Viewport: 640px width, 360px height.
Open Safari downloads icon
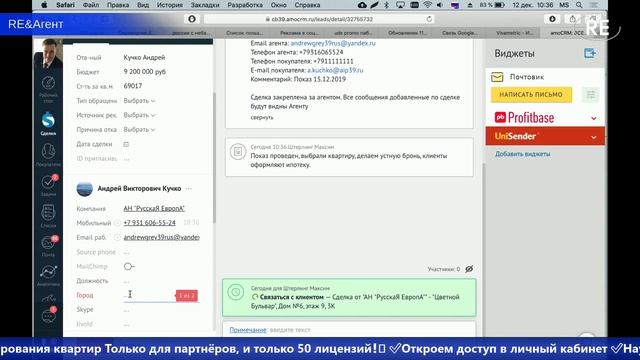pos(552,19)
